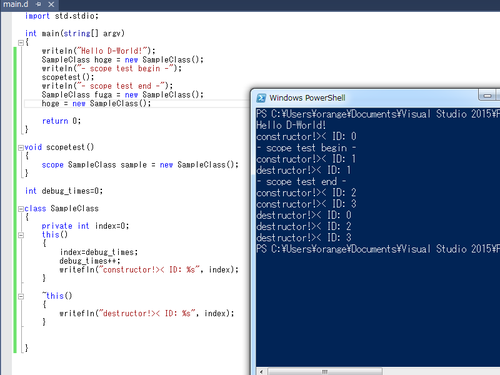Click 'destructor!>< ID: 0' output in PowerShell
The image size is (500, 375).
304,215
